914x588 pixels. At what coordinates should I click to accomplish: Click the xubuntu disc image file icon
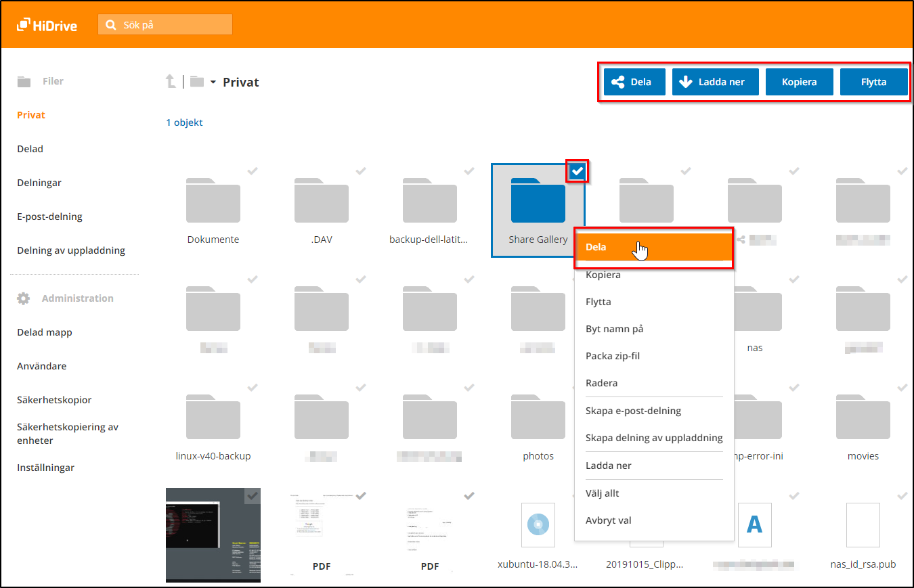point(538,524)
